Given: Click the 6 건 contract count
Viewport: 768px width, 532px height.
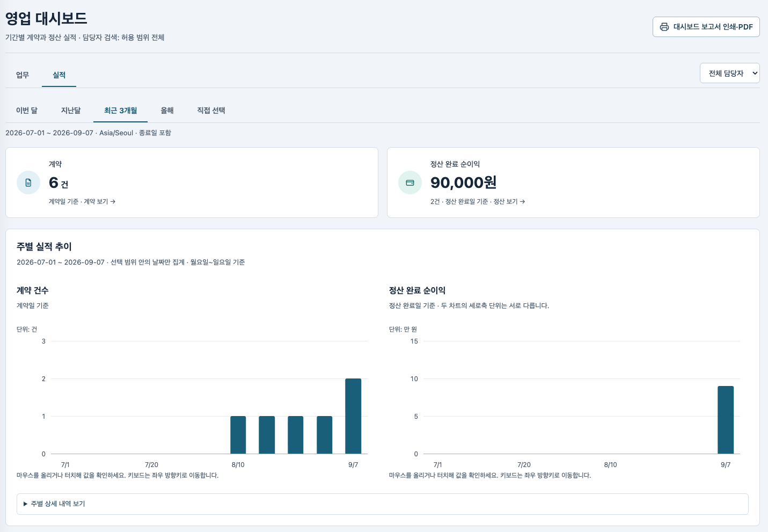Looking at the screenshot, I should (58, 183).
